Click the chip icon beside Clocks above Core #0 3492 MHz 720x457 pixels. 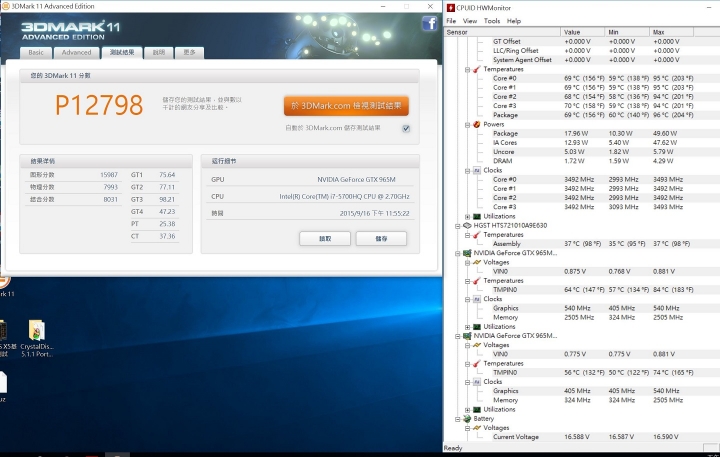[x=477, y=170]
